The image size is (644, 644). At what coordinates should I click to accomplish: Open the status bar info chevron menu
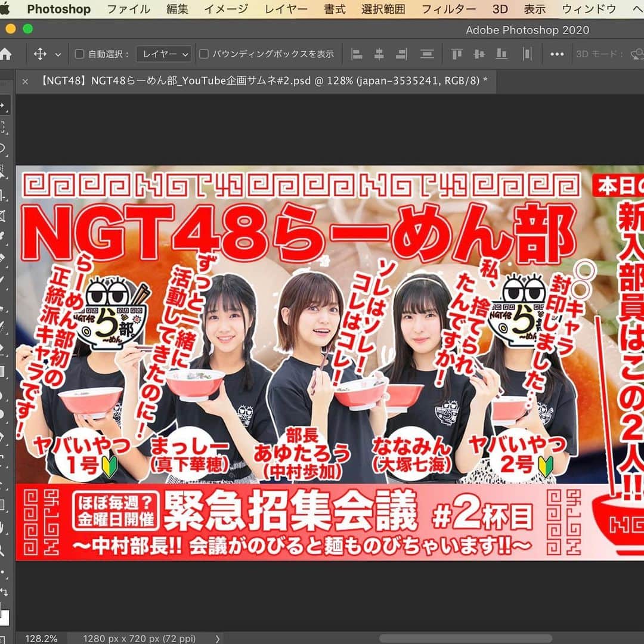coord(218,639)
